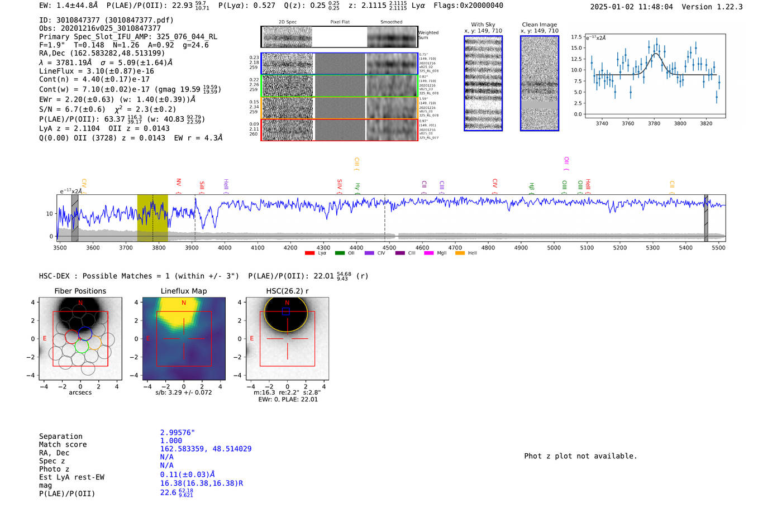The image size is (782, 532).
Task: Click the orange HeII legend swatch
Action: click(x=460, y=253)
